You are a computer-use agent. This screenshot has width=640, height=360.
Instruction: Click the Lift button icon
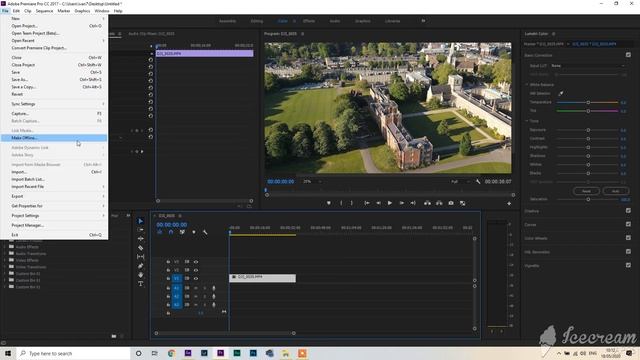pyautogui.click(x=427, y=203)
